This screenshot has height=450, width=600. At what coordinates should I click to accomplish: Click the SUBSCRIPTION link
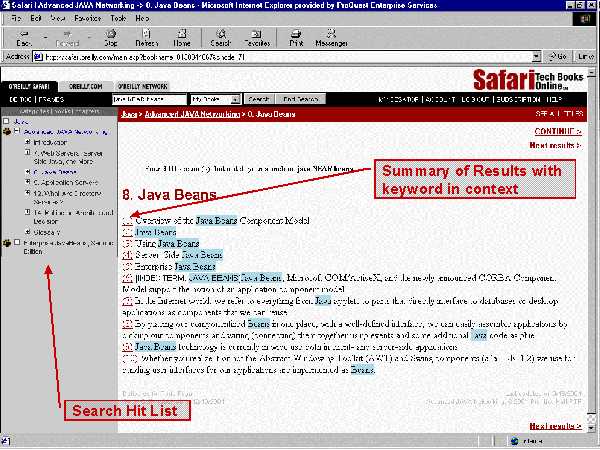518,99
